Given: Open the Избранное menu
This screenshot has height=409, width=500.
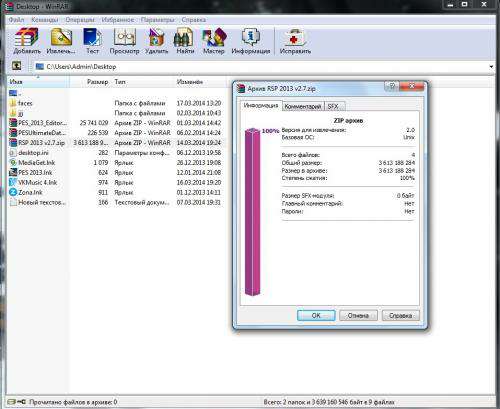Looking at the screenshot, I should 117,20.
